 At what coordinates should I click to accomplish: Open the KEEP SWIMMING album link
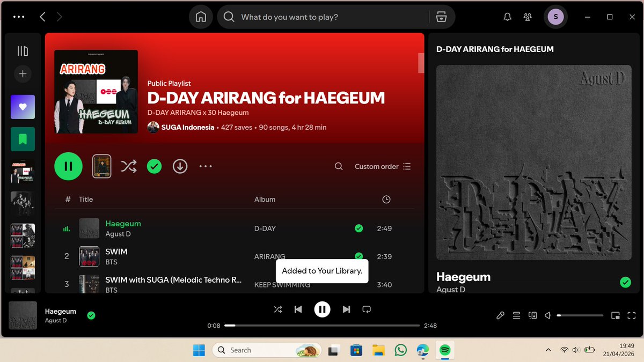tap(282, 285)
